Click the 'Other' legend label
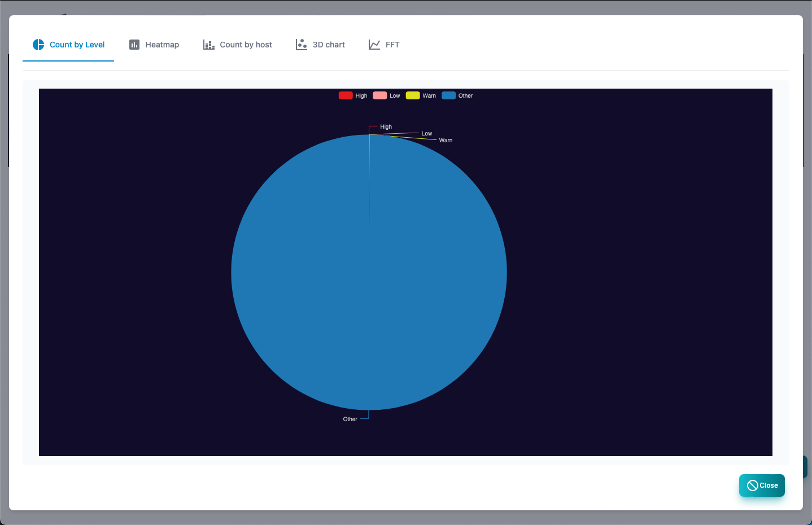This screenshot has width=812, height=525. (465, 96)
